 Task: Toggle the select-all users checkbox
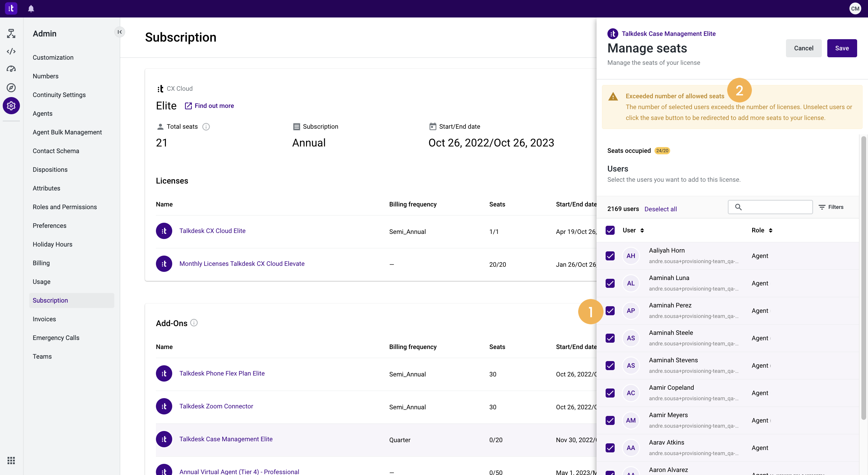(x=610, y=230)
